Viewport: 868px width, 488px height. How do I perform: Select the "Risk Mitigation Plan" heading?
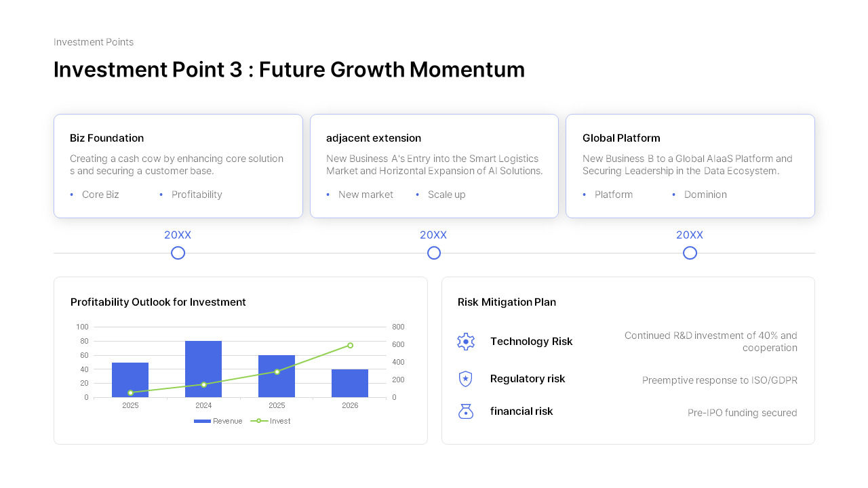pos(507,302)
